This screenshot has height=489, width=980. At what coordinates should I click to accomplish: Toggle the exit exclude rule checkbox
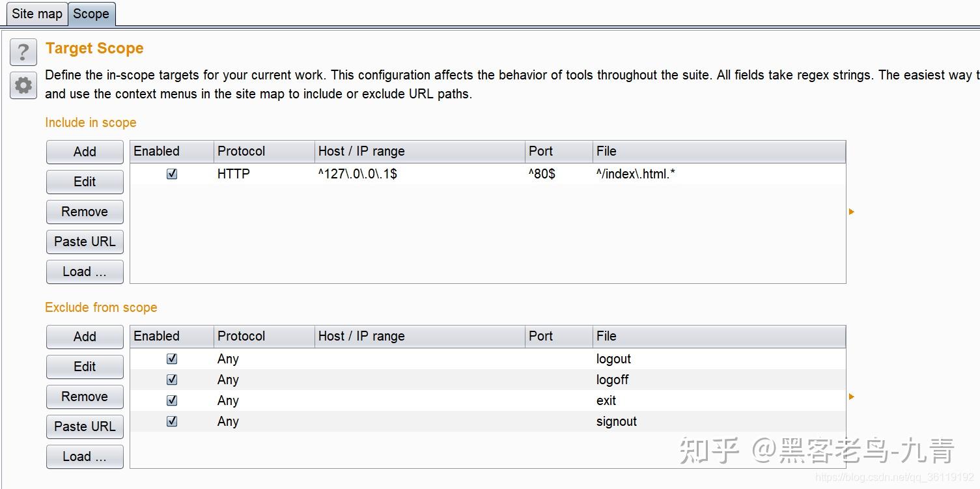(x=172, y=400)
